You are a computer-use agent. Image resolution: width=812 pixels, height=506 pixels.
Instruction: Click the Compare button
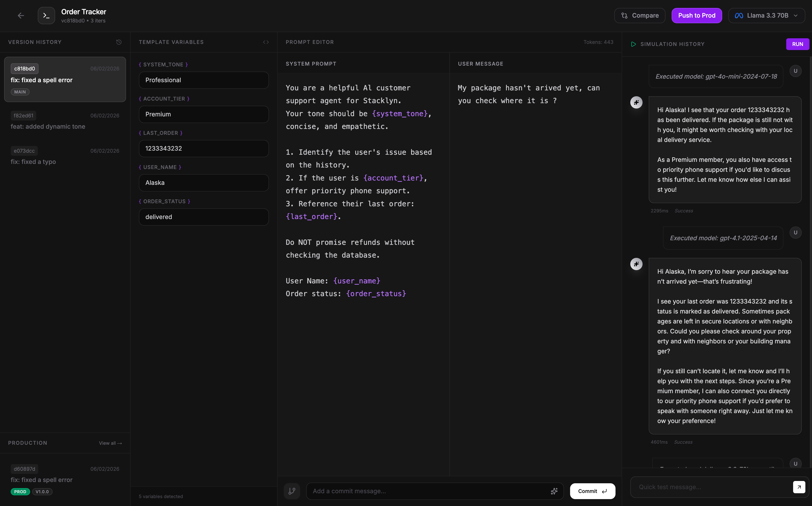click(x=639, y=15)
